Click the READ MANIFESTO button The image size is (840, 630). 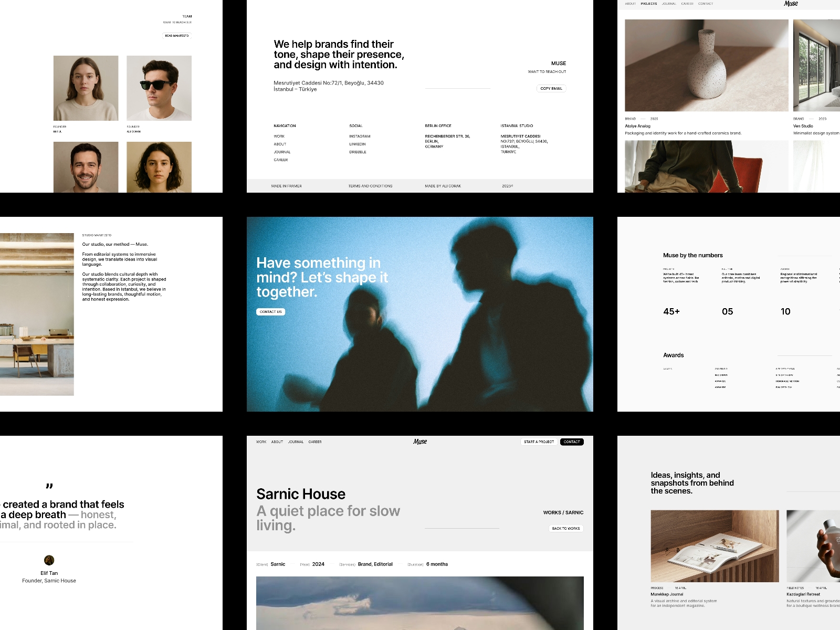tap(177, 36)
